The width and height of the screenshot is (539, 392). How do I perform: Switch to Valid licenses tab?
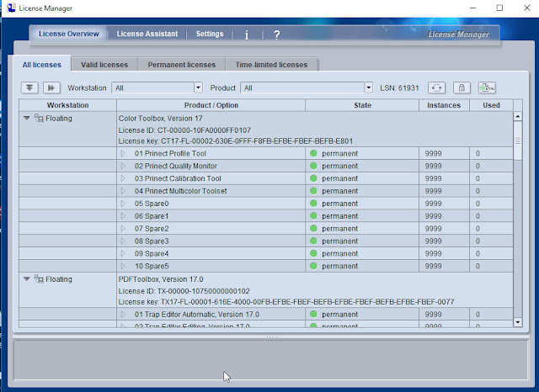pos(104,65)
